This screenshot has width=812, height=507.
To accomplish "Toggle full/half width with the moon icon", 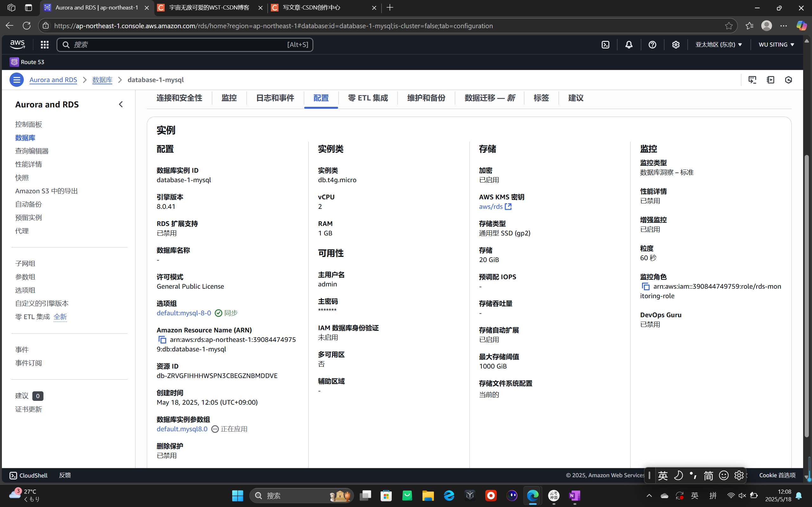I will pyautogui.click(x=678, y=475).
